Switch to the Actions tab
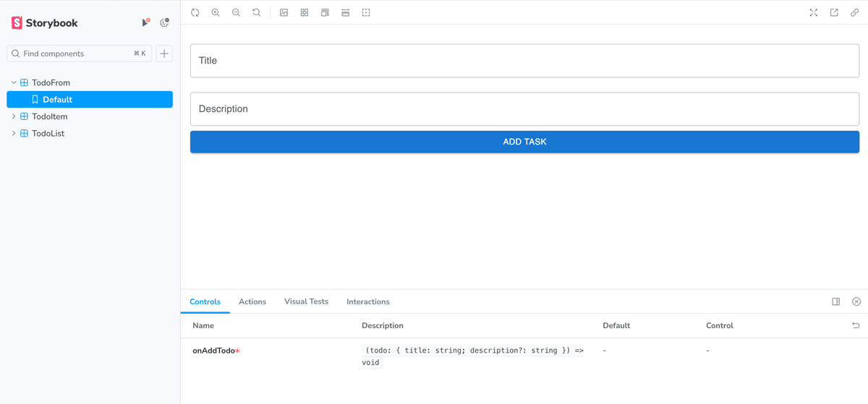Image resolution: width=868 pixels, height=404 pixels. click(252, 301)
